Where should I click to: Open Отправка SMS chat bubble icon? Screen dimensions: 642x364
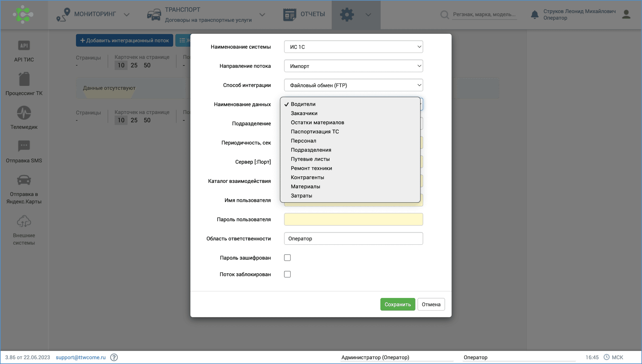pos(24,146)
